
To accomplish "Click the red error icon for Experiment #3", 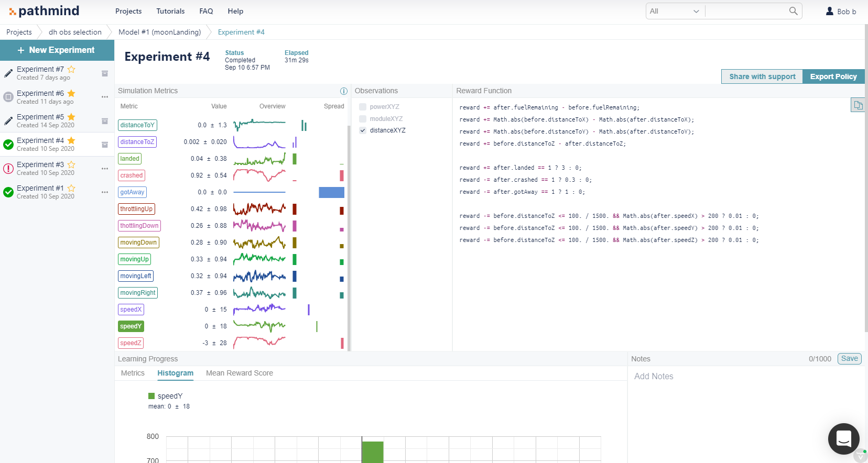I will 8,169.
